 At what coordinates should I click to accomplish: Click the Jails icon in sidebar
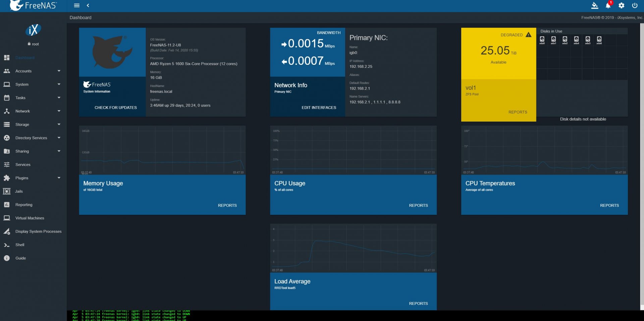pyautogui.click(x=7, y=191)
